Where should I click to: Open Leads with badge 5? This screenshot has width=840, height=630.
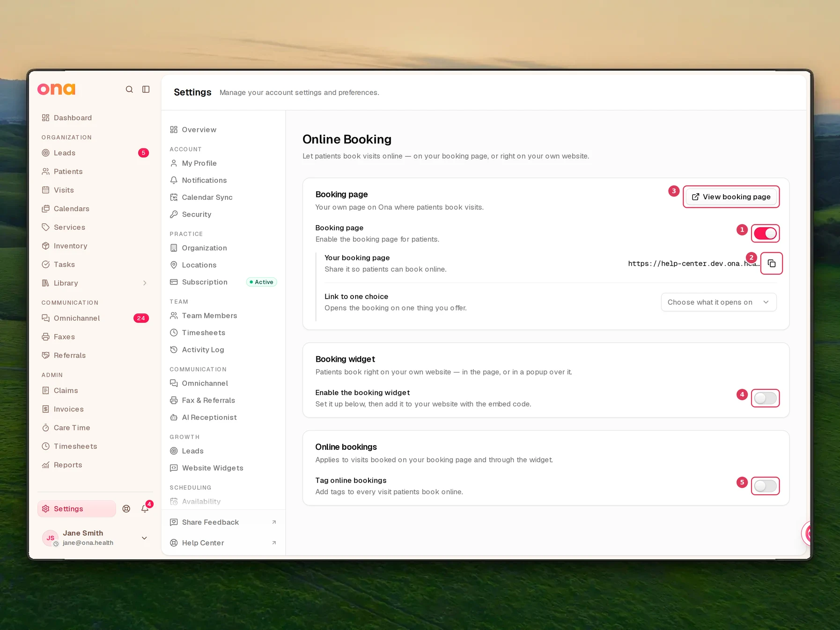click(95, 153)
